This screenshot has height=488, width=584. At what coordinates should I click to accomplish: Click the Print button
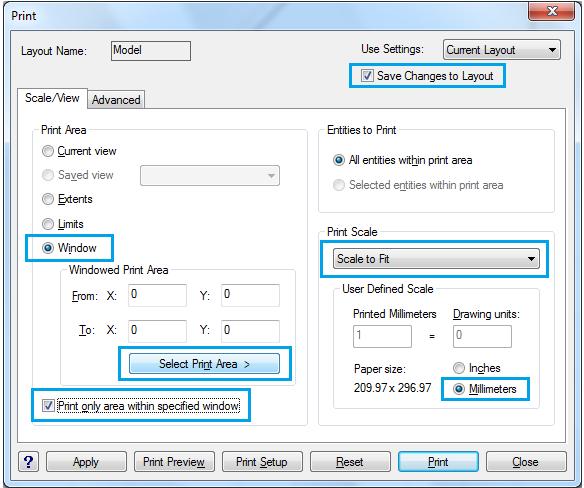438,462
